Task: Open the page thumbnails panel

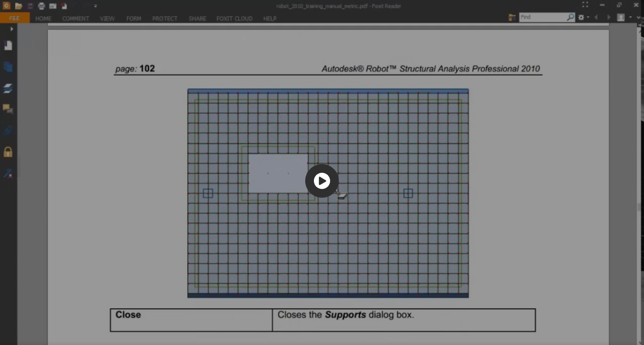Action: [x=8, y=67]
